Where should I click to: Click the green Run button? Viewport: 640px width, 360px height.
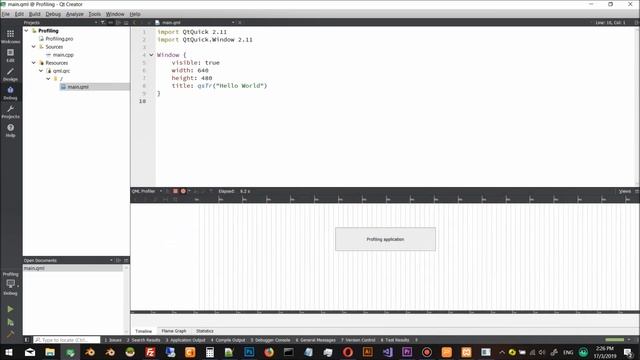10,309
